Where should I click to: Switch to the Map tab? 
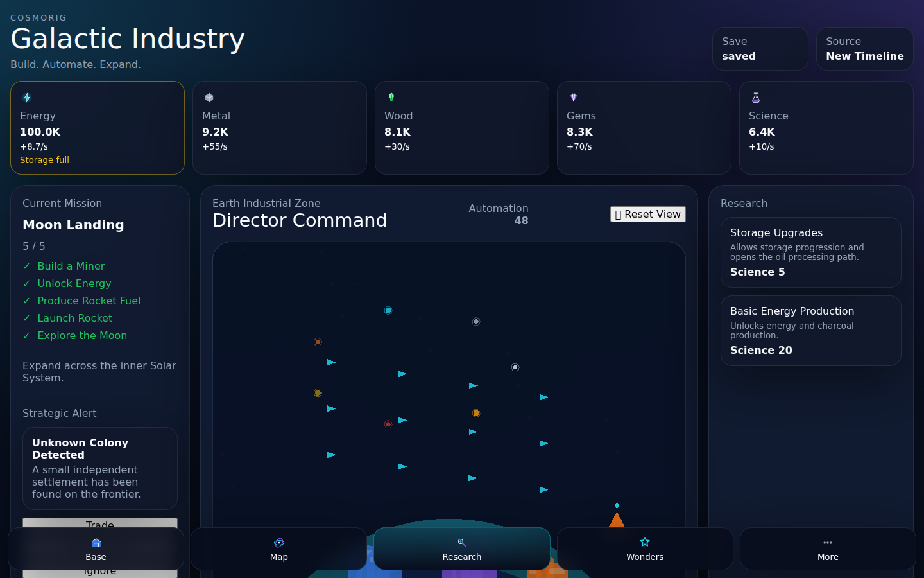279,549
